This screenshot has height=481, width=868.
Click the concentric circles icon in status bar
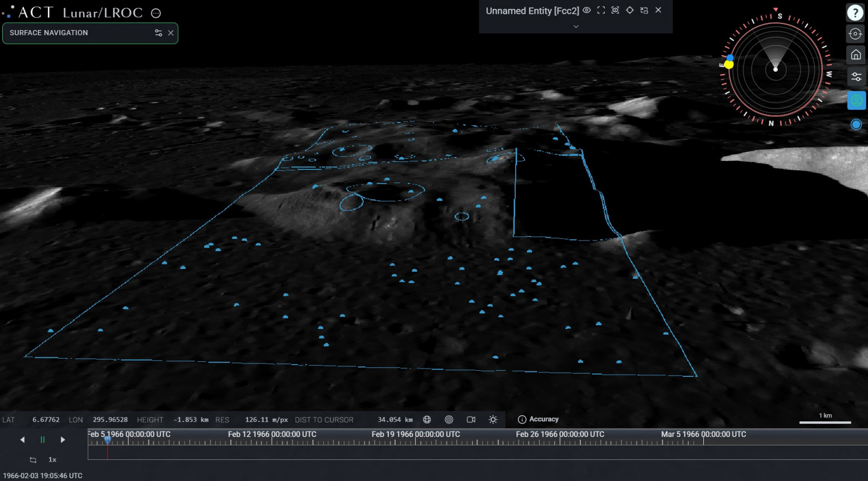(449, 420)
